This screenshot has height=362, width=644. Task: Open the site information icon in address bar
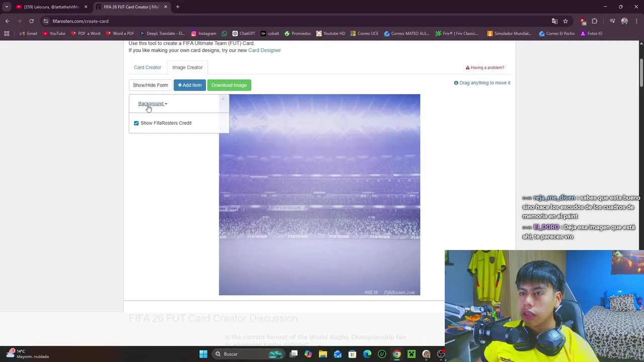(x=46, y=21)
